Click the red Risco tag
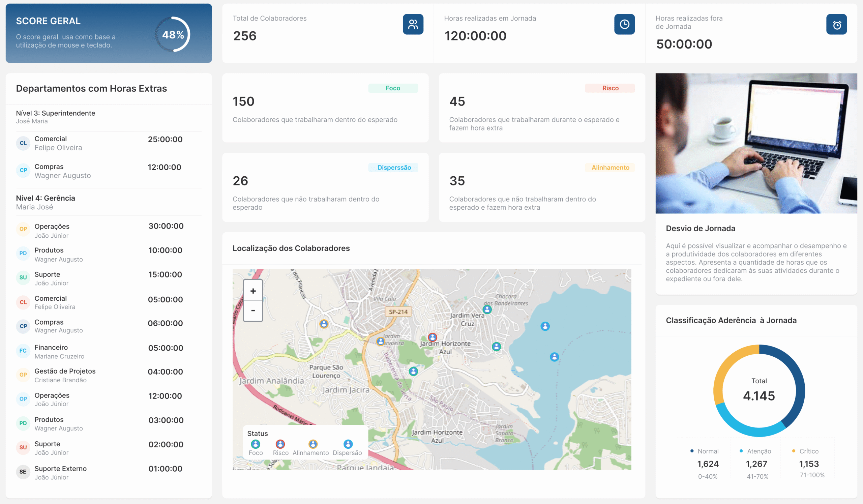The image size is (863, 504). [x=610, y=88]
